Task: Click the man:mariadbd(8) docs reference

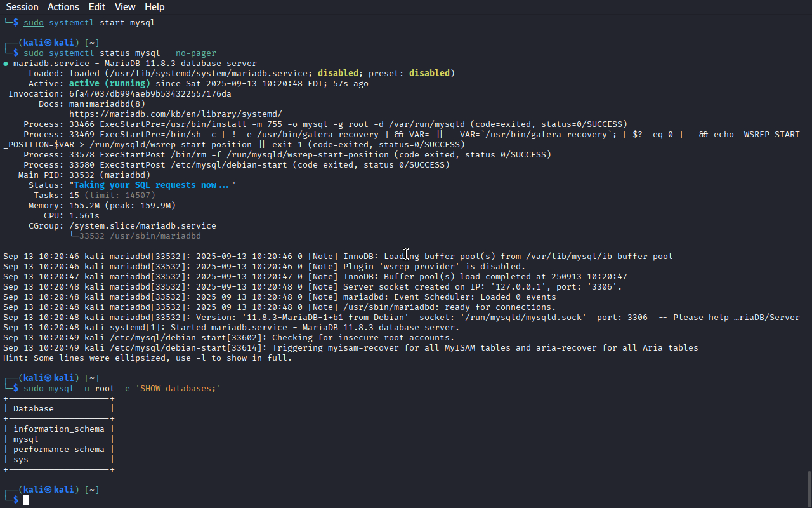Action: (x=107, y=104)
